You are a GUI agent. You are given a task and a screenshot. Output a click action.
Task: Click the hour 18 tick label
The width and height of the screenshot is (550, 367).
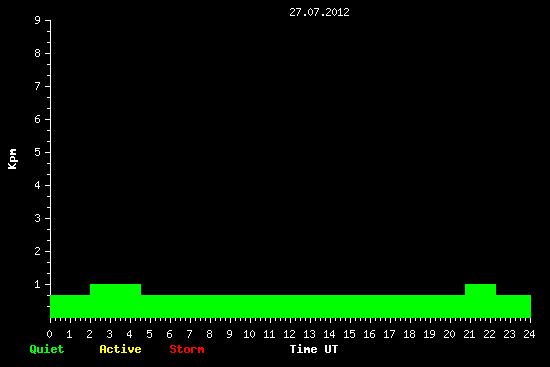point(409,334)
